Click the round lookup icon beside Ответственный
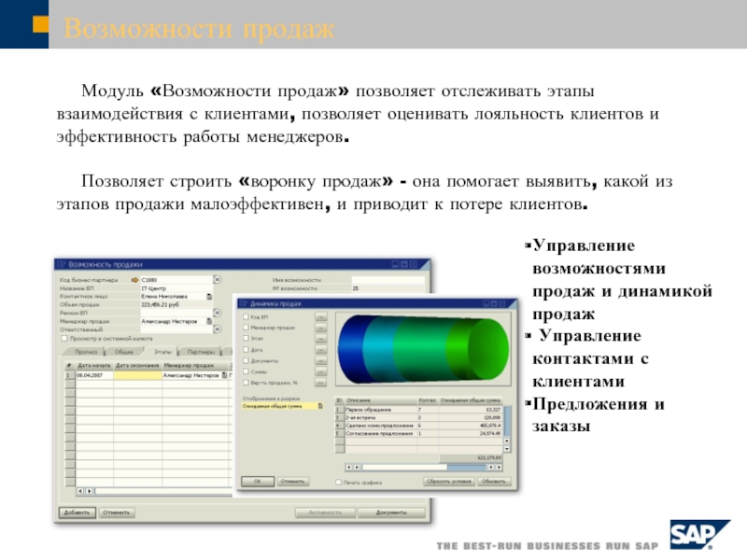This screenshot has width=747, height=560. (x=218, y=329)
